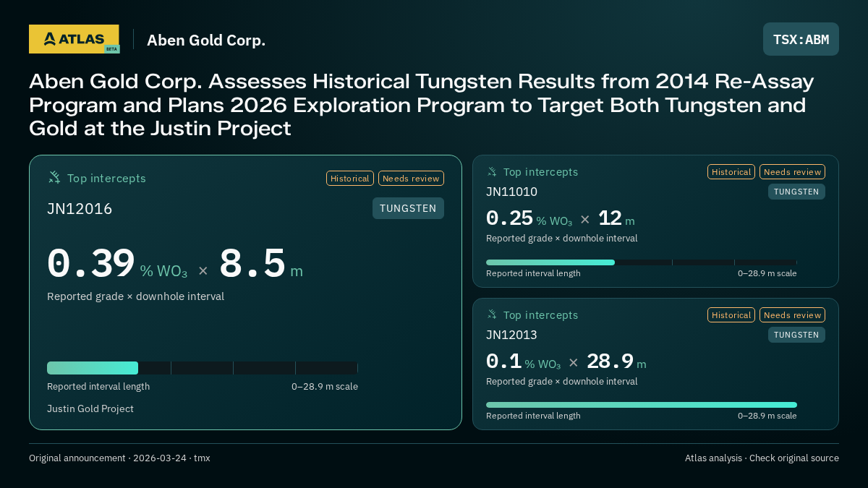Click Reported interval length label under JN11010 bar
Screen dimensions: 868x488
[x=533, y=273]
